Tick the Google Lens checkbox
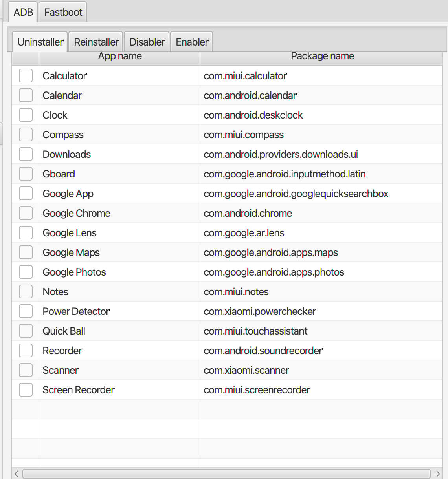448x479 pixels. [26, 232]
